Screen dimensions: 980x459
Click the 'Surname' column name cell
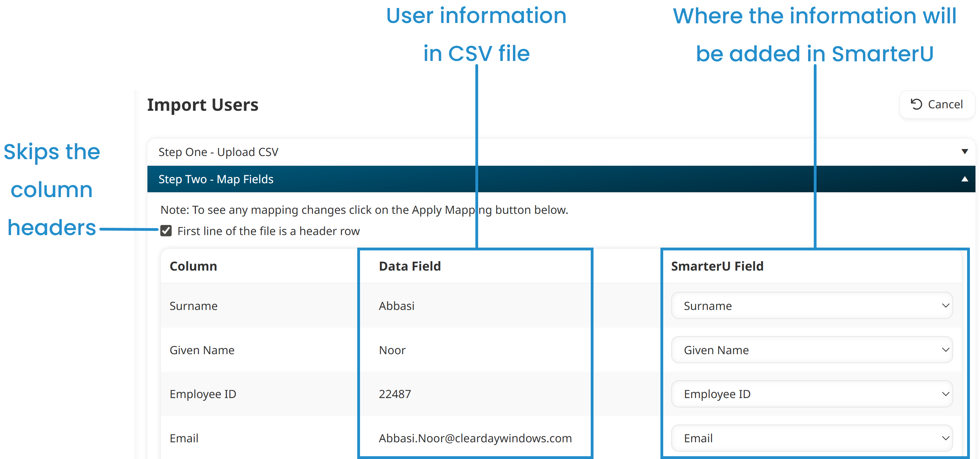(x=194, y=306)
